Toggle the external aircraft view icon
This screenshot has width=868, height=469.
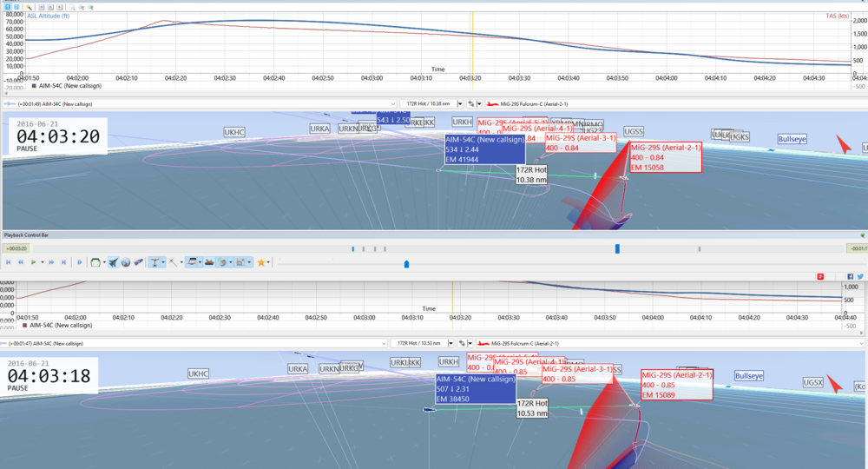coord(114,262)
